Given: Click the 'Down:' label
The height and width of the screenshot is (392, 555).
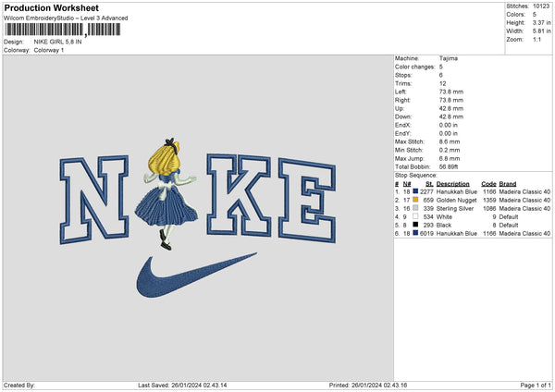Looking at the screenshot, I should [x=403, y=116].
